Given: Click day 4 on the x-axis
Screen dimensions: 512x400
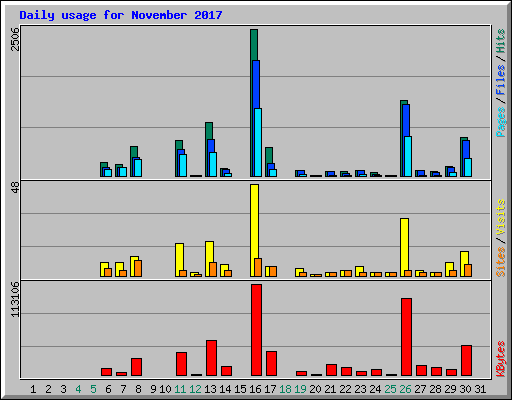Looking at the screenshot, I should click(x=78, y=389).
